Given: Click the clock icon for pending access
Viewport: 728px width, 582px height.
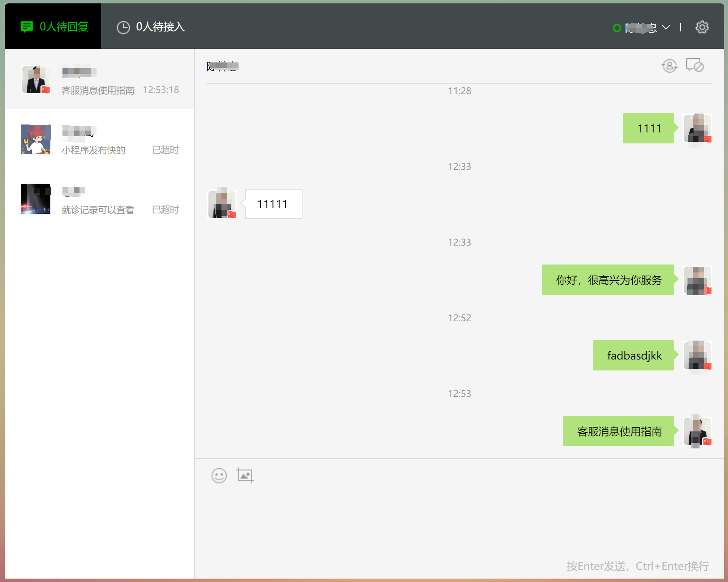Looking at the screenshot, I should pos(123,27).
